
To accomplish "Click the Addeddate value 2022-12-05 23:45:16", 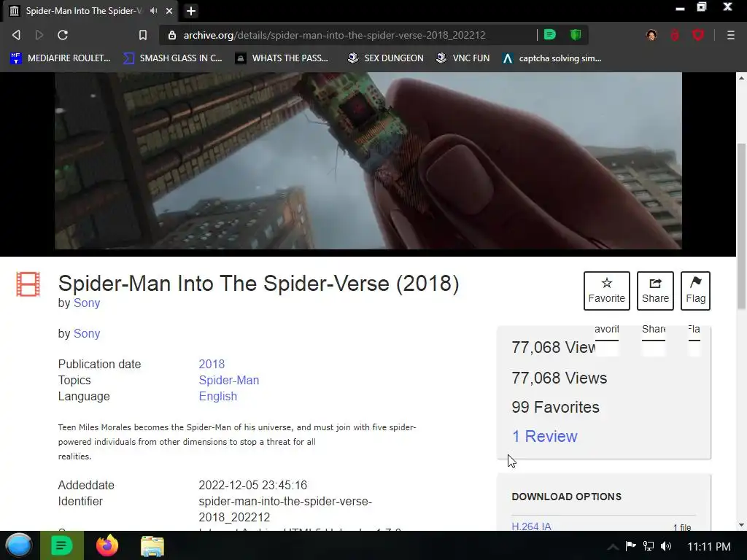I will [x=253, y=485].
